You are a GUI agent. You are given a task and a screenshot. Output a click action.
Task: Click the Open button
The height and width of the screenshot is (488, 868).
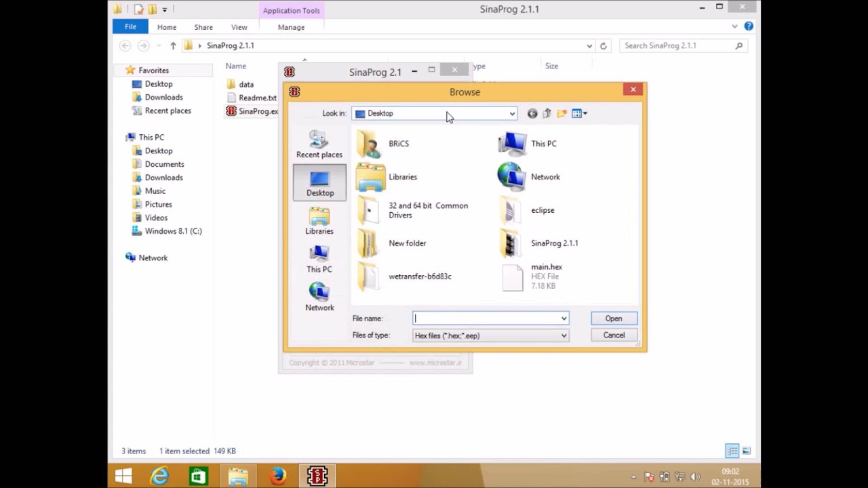[614, 319]
